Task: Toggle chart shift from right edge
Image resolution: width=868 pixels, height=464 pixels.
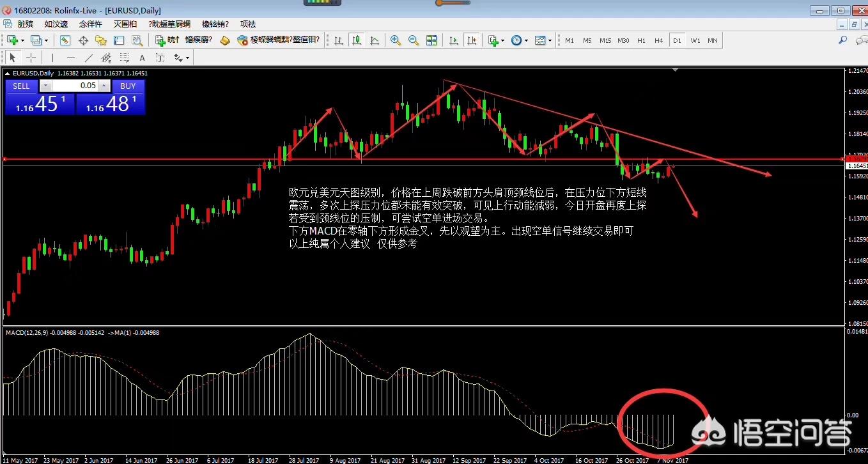Action: (x=472, y=40)
